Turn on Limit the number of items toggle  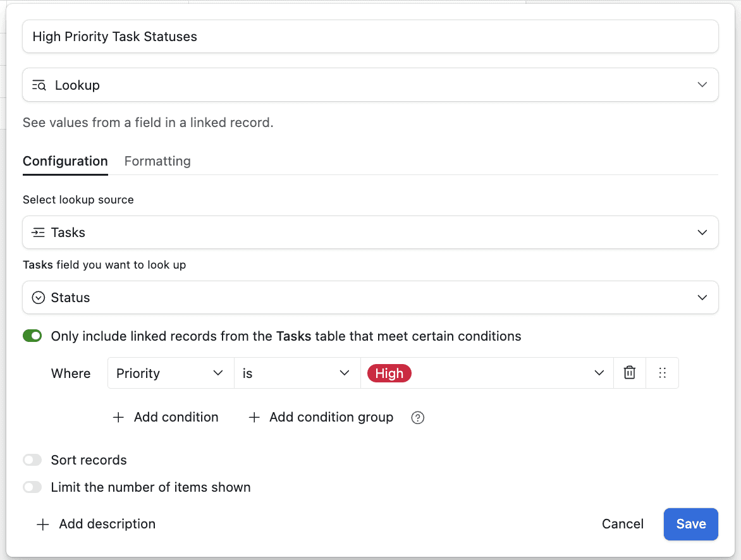(x=32, y=487)
